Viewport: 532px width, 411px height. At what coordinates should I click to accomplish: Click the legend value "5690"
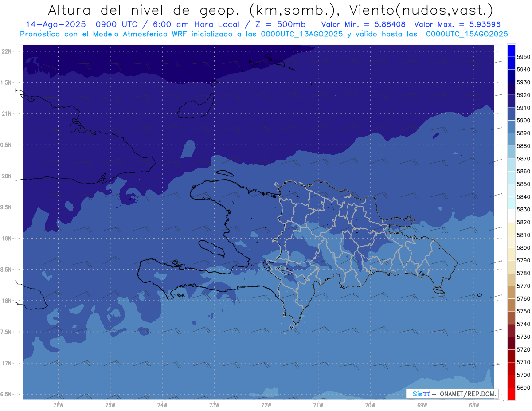pyautogui.click(x=523, y=388)
